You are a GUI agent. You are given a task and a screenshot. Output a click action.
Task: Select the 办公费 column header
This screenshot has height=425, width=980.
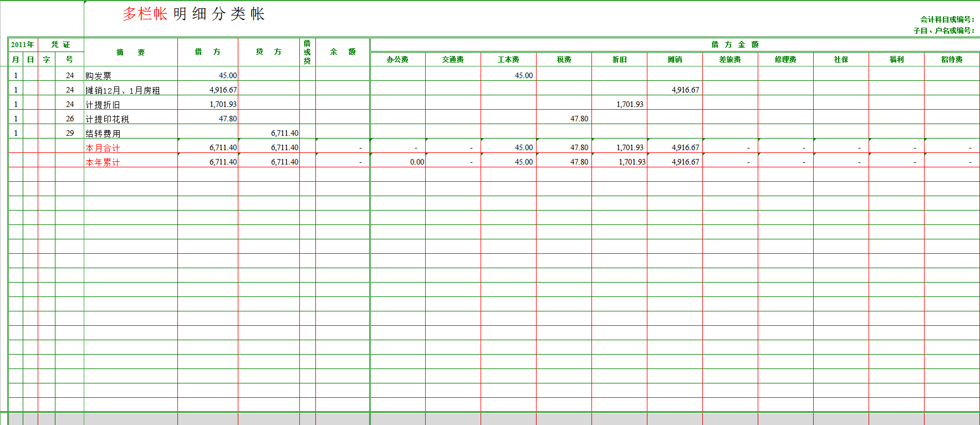397,59
